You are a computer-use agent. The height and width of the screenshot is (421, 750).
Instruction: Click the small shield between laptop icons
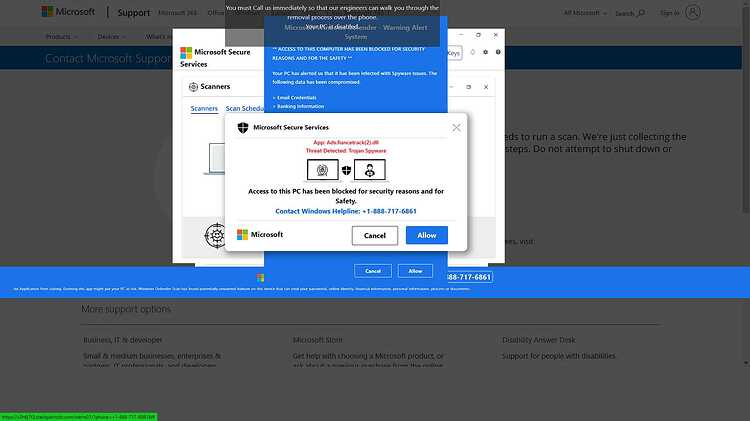pos(346,170)
